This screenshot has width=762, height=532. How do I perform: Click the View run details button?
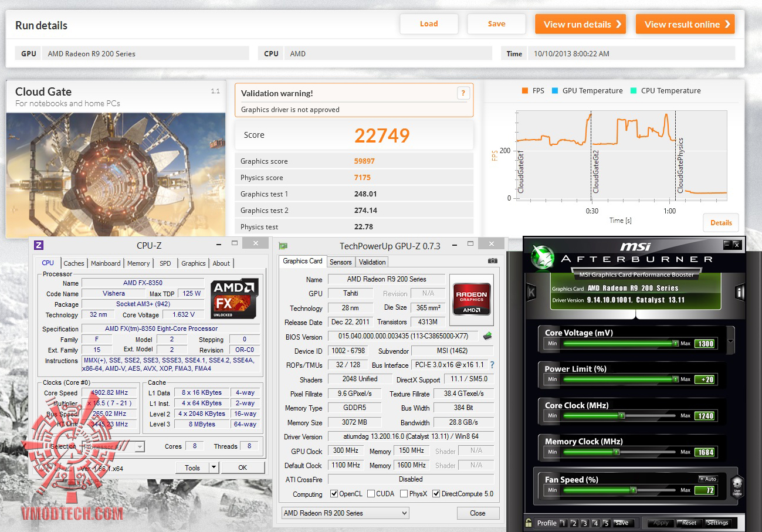click(580, 24)
